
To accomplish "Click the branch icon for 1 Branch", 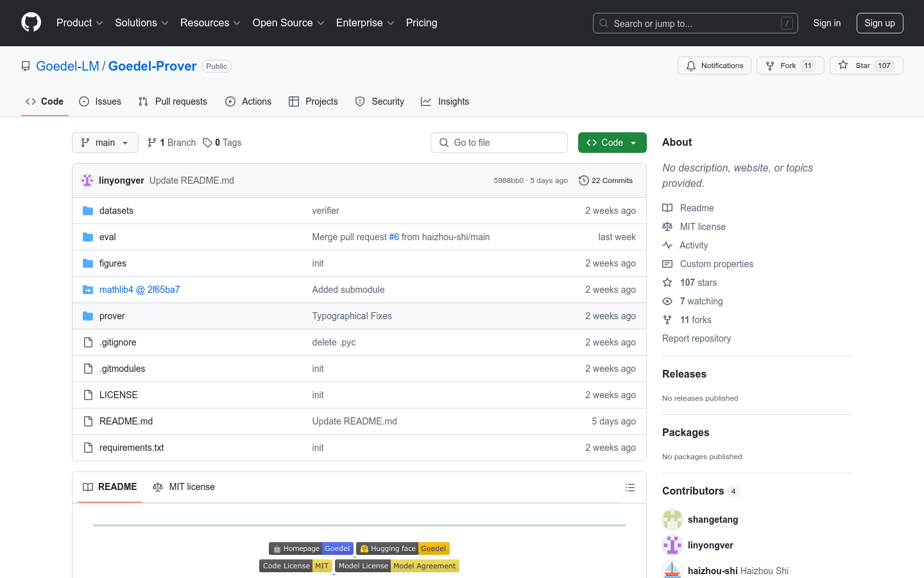I will 152,143.
